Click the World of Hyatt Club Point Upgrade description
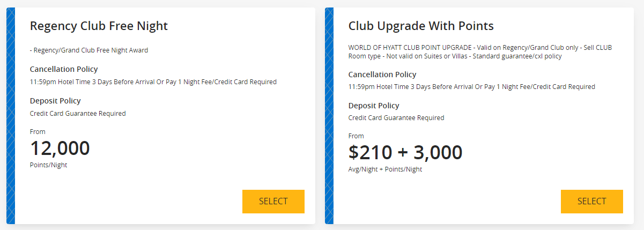Viewport: 644px width, 230px height. 480,52
